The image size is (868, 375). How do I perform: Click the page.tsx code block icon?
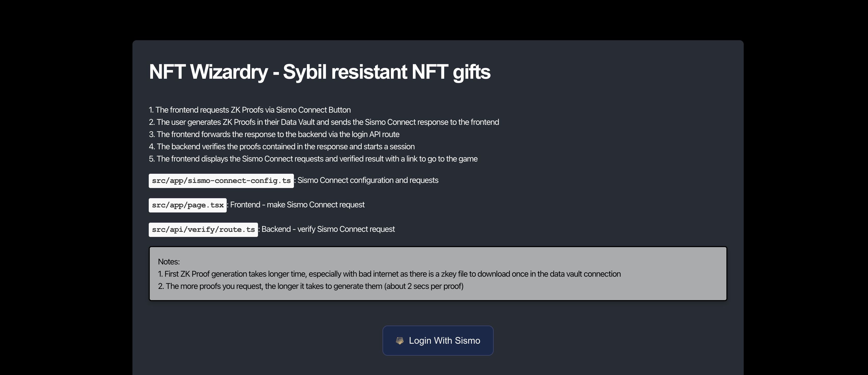[188, 205]
